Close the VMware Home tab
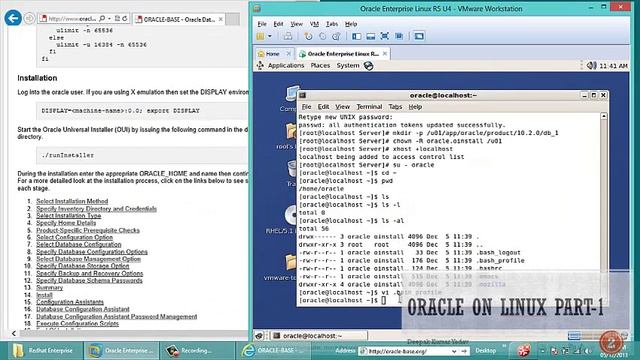Viewport: 640px width, 360px height. 289,54
